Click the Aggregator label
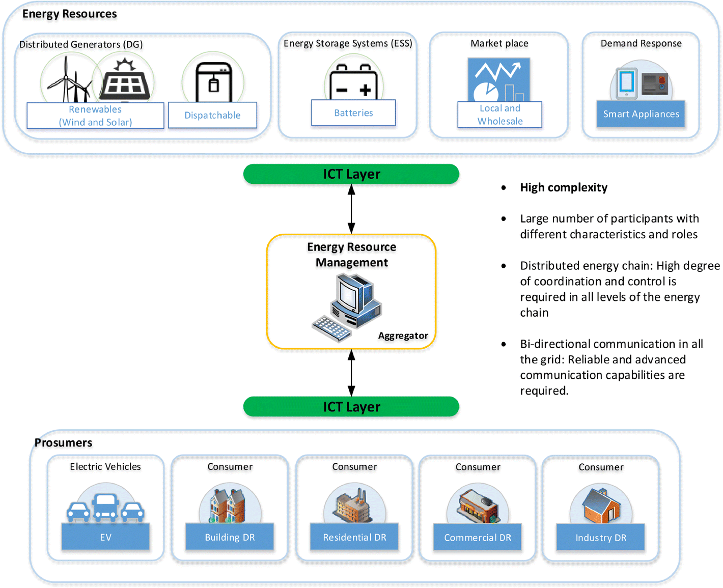The image size is (723, 588). click(x=403, y=335)
